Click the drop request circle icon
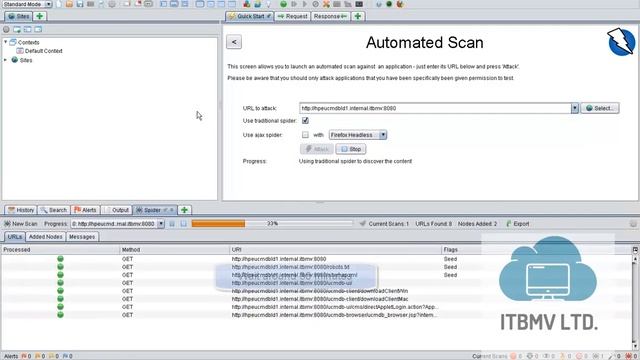640x360 pixels. (316, 4)
